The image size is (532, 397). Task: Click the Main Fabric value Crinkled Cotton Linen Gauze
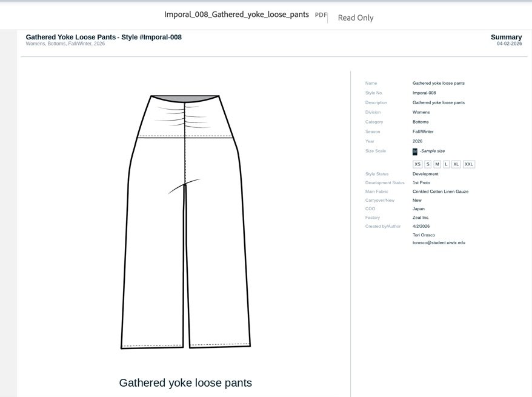[441, 192]
